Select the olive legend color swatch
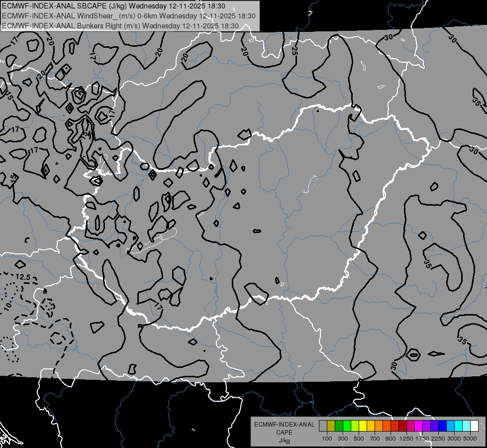 click(331, 426)
